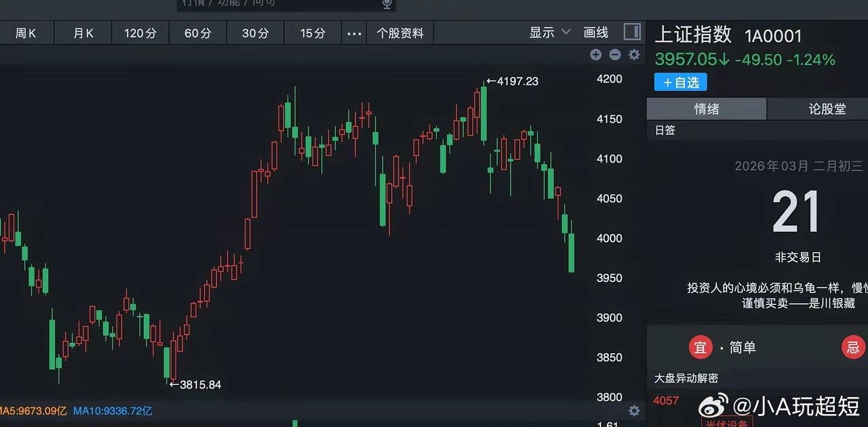Open volume pane settings gear
This screenshot has width=868, height=427.
(634, 411)
